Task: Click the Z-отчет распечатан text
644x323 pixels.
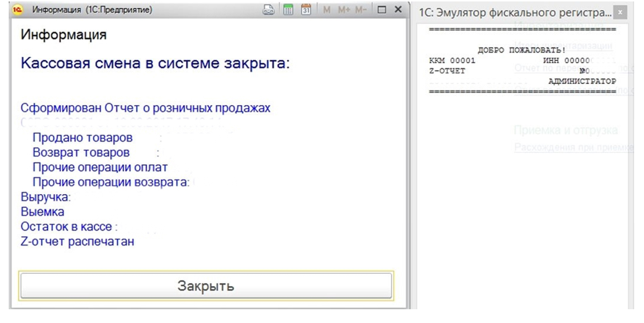Action: [78, 242]
